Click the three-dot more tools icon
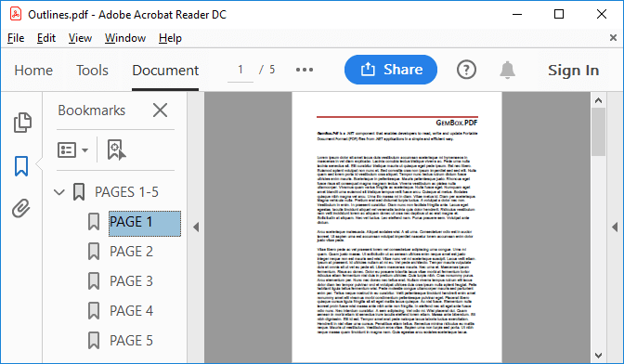The height and width of the screenshot is (364, 624). click(305, 70)
